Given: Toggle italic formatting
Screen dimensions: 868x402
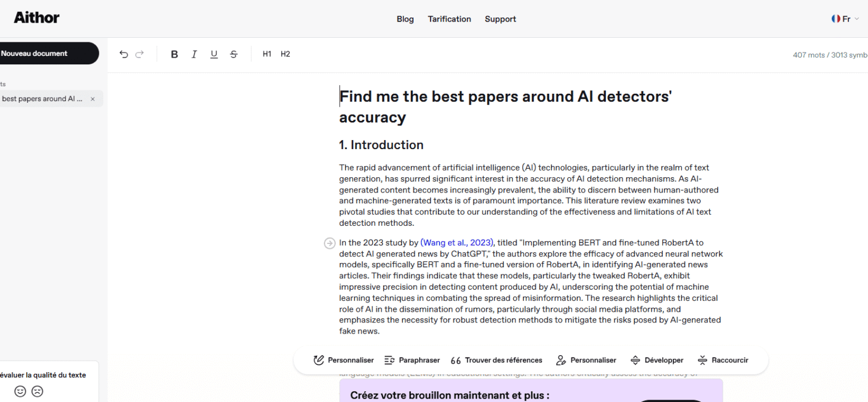Looking at the screenshot, I should coord(194,54).
